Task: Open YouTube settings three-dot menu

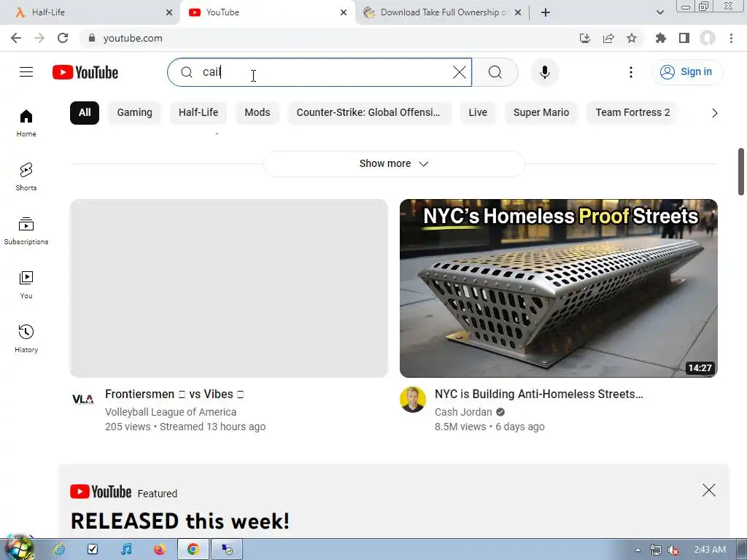Action: (x=631, y=72)
